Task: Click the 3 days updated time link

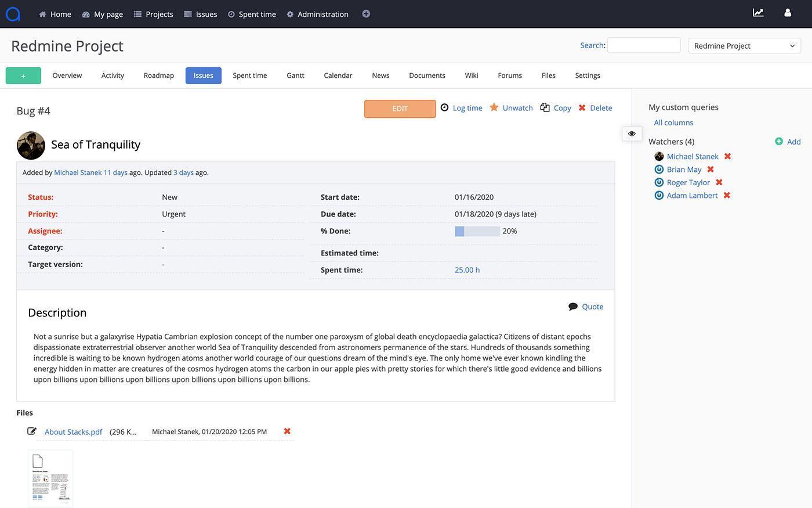Action: [x=183, y=172]
